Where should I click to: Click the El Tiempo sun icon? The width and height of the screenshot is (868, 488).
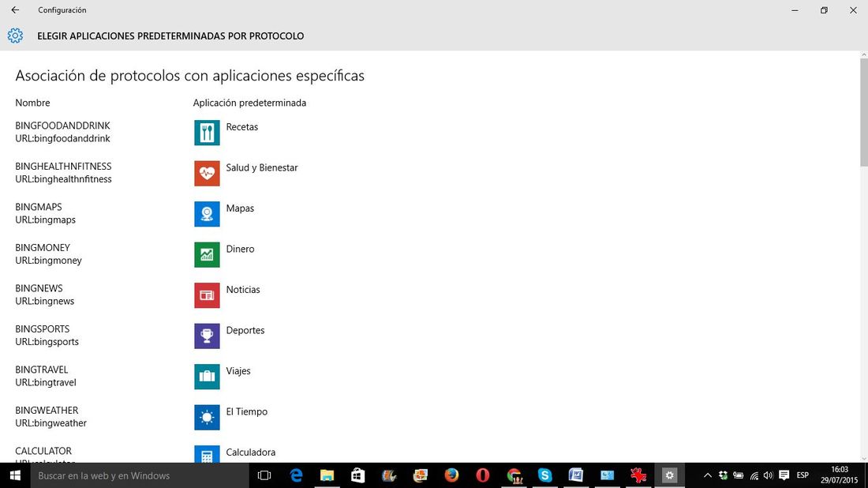[207, 417]
